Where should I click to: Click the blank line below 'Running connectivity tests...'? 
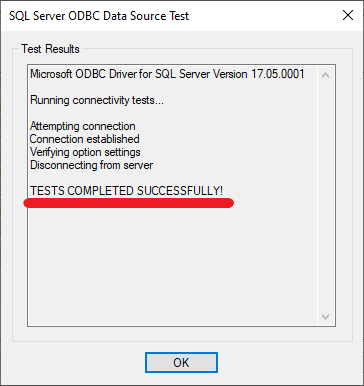172,113
